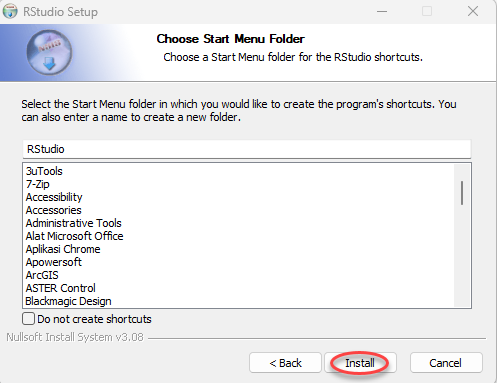497x383 pixels.
Task: Pick Accessories from the folder list
Action: coord(54,210)
